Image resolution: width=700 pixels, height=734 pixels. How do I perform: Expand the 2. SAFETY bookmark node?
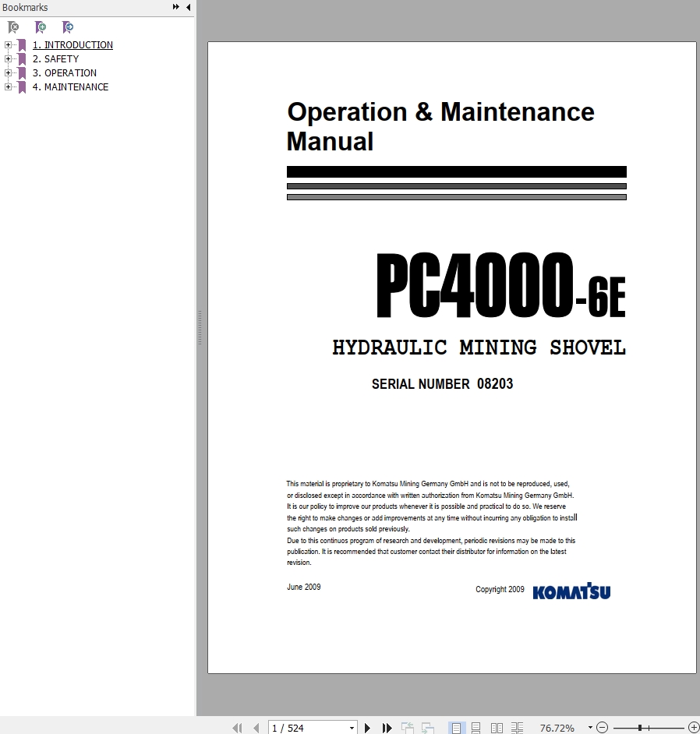(8, 59)
